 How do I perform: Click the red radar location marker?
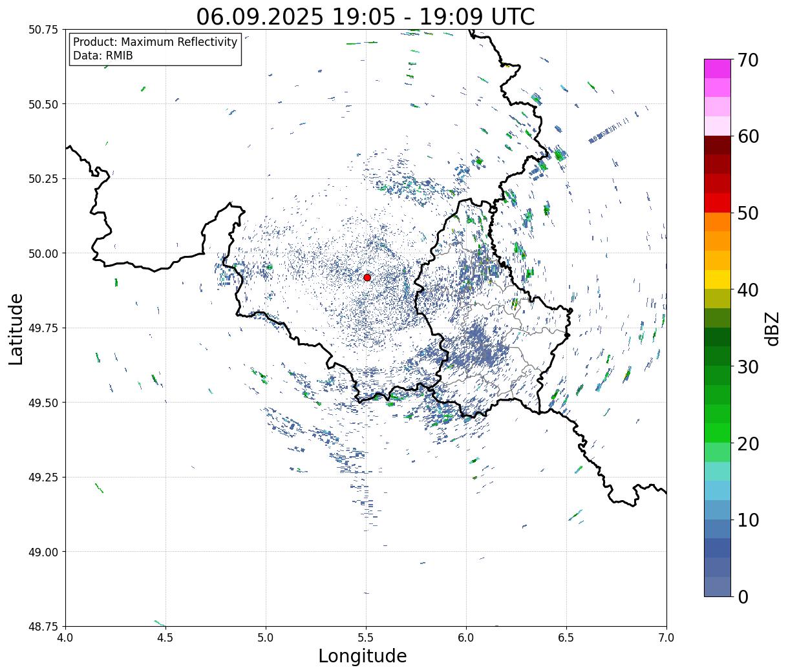click(367, 277)
